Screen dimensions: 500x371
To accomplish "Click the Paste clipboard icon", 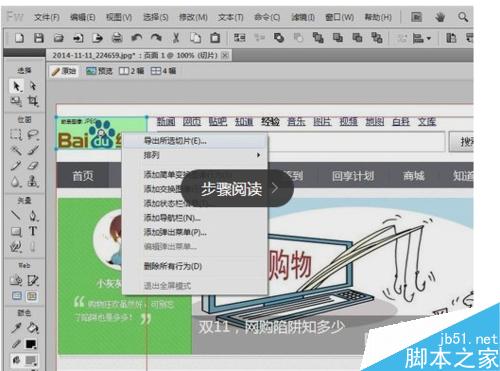I will [x=215, y=38].
